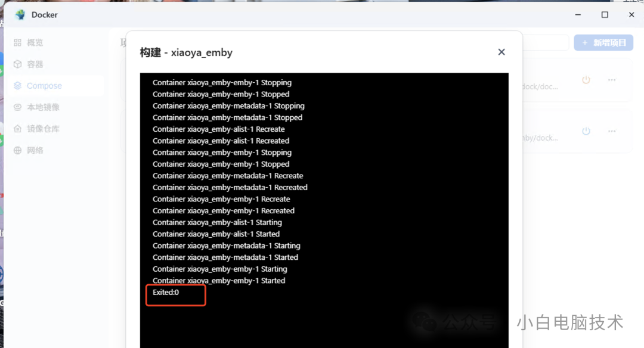Click the Docker app logo icon
This screenshot has height=348, width=644.
pos(20,15)
